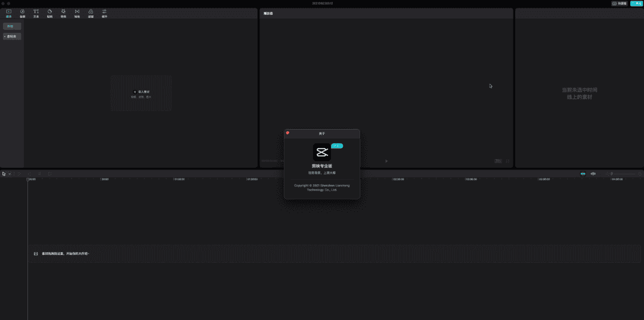
Task: Select the Local (本地) media tab
Action: [x=11, y=27]
